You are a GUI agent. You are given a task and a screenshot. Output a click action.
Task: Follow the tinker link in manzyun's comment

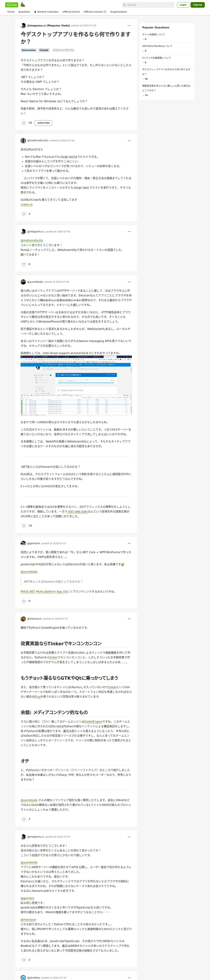coord(54,657)
